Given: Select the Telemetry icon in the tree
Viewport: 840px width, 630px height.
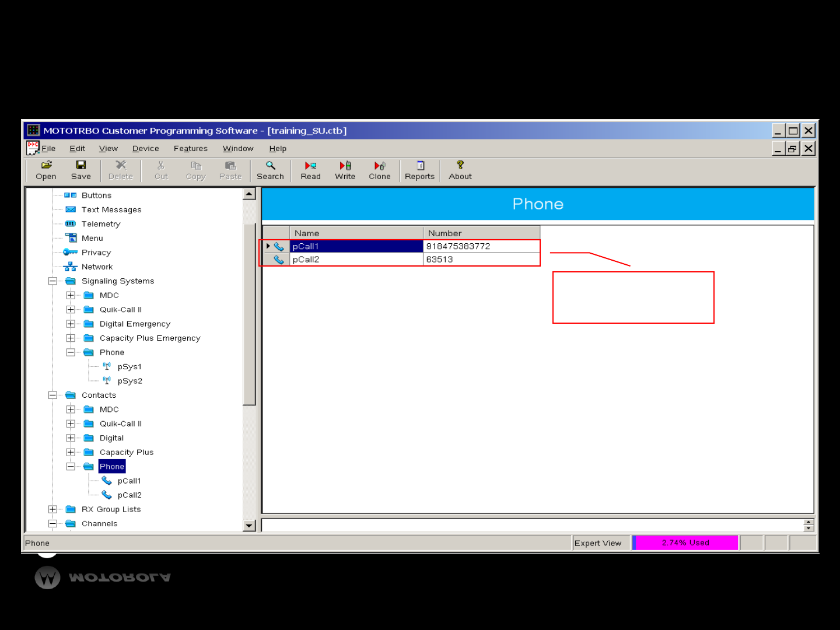Looking at the screenshot, I should point(71,224).
